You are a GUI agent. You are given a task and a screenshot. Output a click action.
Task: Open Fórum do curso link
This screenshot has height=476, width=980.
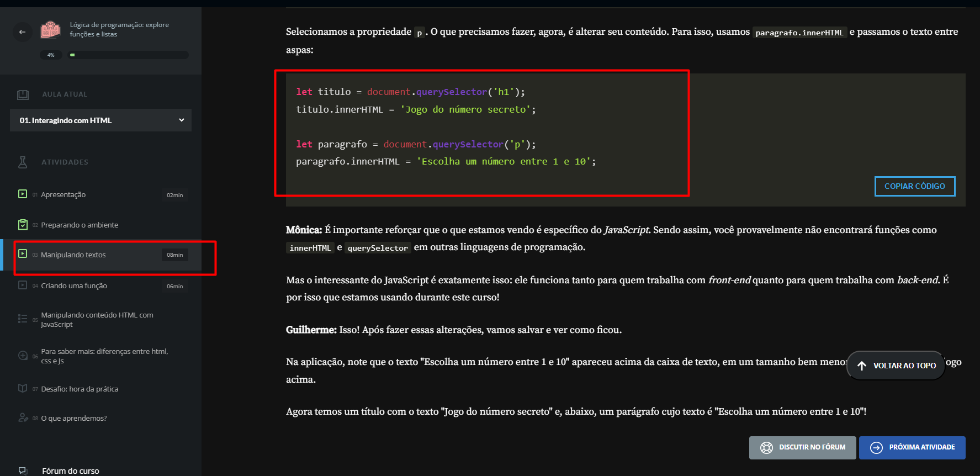click(x=71, y=471)
